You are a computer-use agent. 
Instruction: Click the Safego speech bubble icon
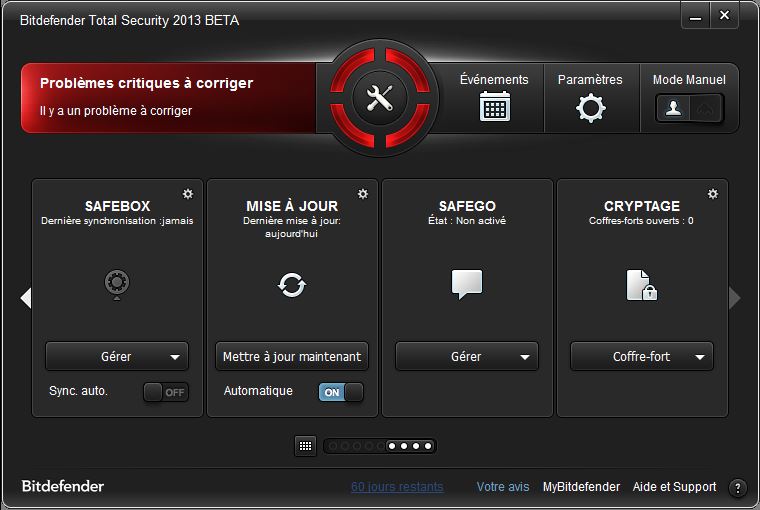coord(467,284)
